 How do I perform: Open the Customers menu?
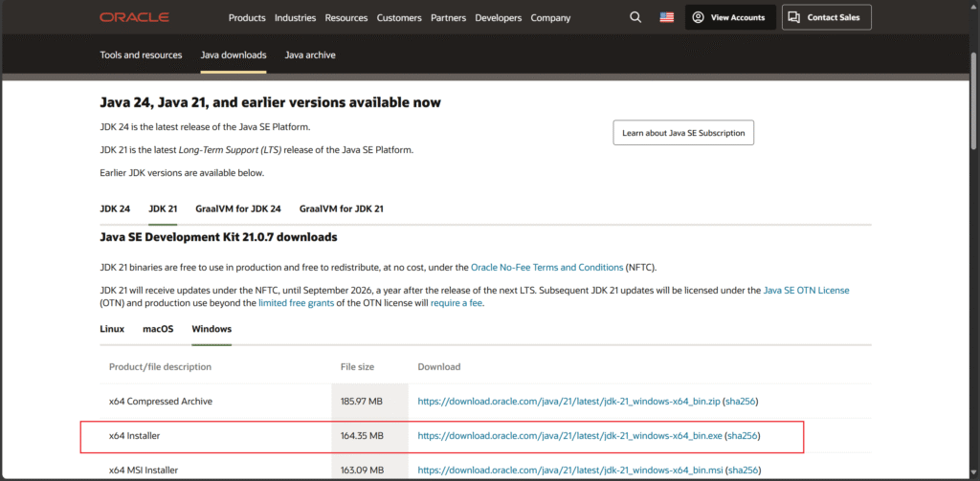point(399,18)
